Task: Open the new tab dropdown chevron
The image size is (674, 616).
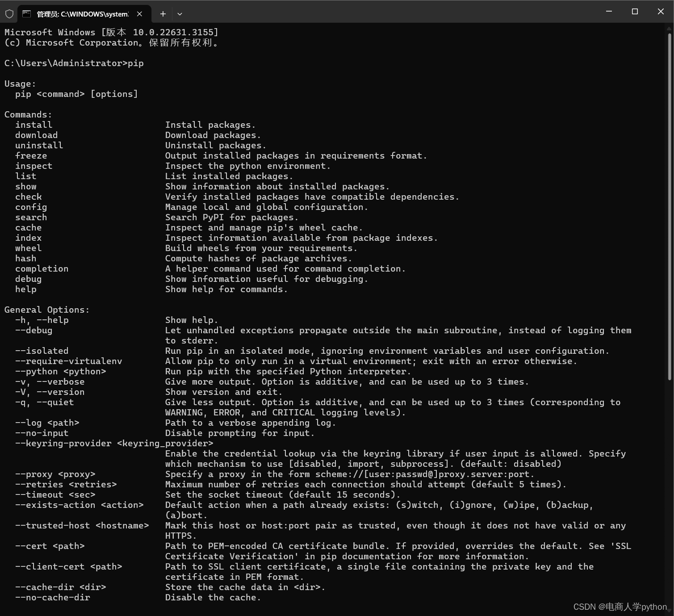Action: click(x=180, y=14)
